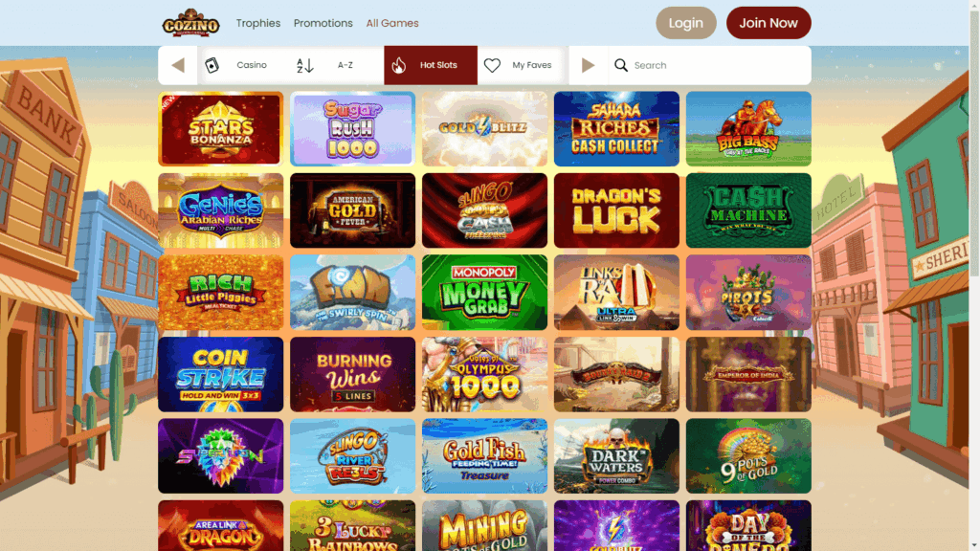
Task: Click the Casino cards icon
Action: (x=212, y=65)
